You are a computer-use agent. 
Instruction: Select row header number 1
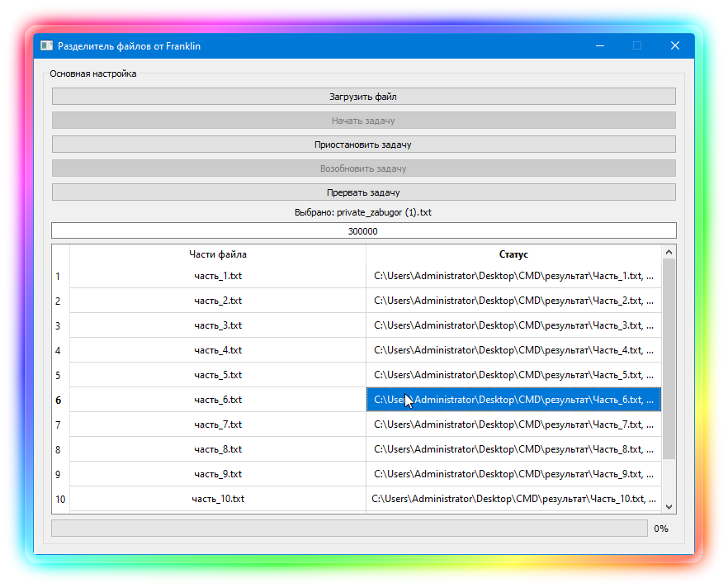tap(60, 277)
